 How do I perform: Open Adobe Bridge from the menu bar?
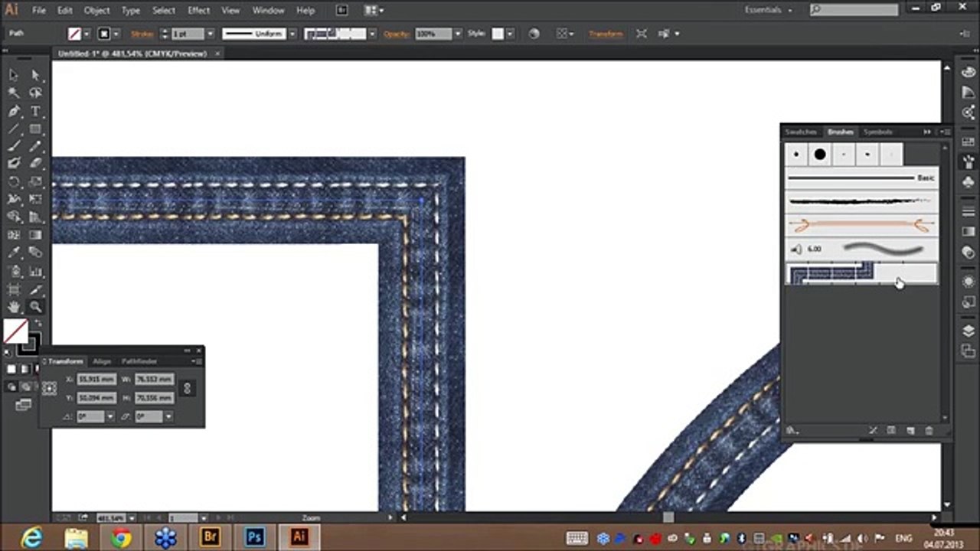click(x=341, y=11)
